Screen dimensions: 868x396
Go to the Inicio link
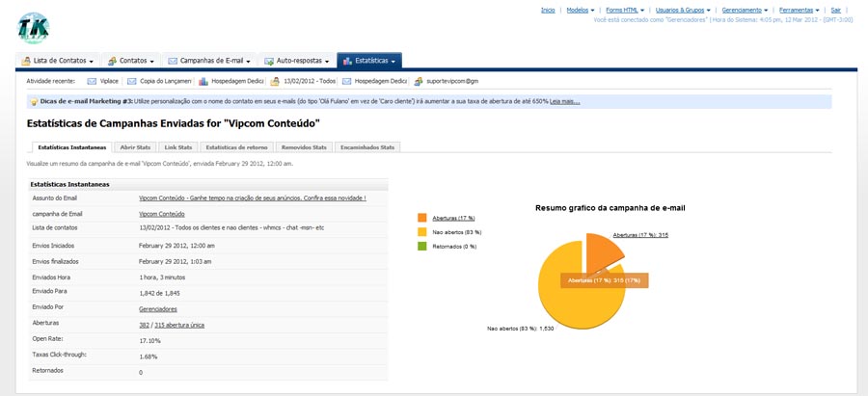point(548,10)
